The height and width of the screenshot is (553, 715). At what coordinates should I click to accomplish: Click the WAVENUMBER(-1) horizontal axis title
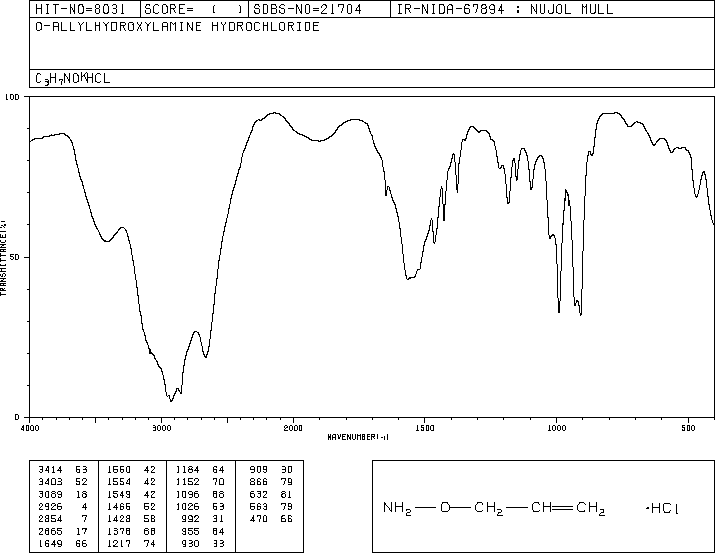(358, 437)
